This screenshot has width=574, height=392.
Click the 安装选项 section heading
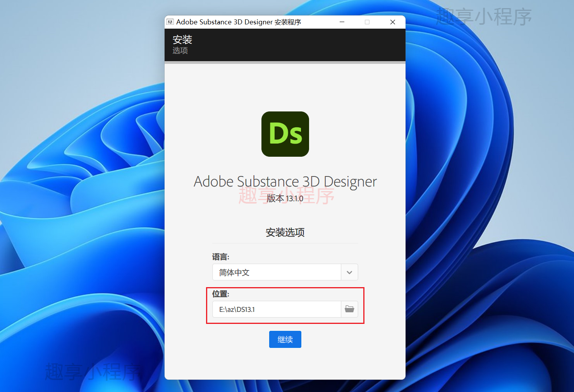[285, 232]
